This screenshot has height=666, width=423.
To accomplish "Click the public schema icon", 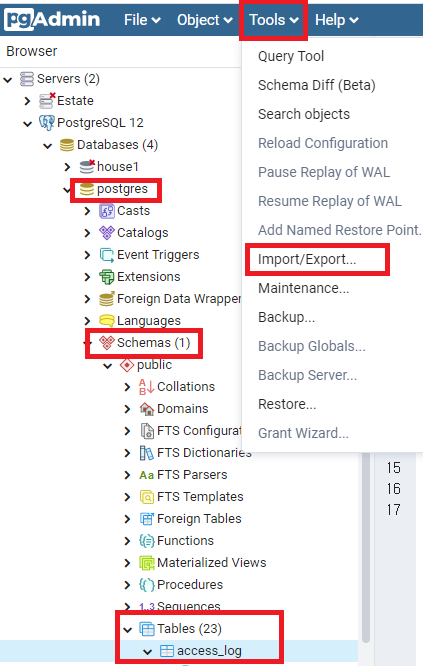I will [x=127, y=365].
